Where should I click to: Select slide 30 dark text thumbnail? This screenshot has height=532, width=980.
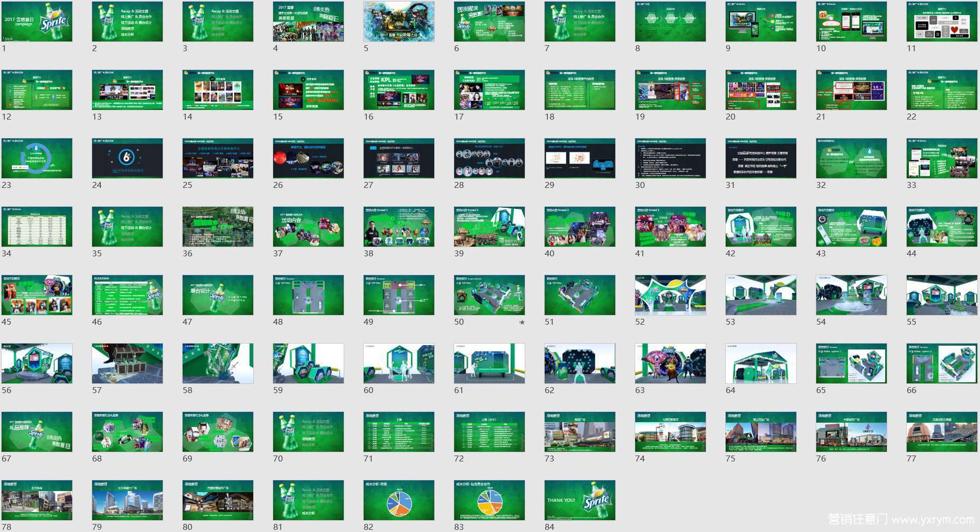pos(670,158)
